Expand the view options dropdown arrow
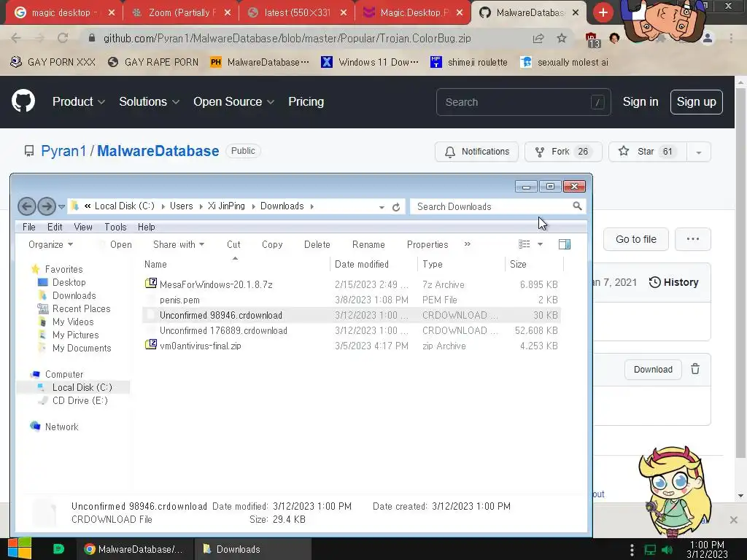The height and width of the screenshot is (560, 747). [x=541, y=244]
